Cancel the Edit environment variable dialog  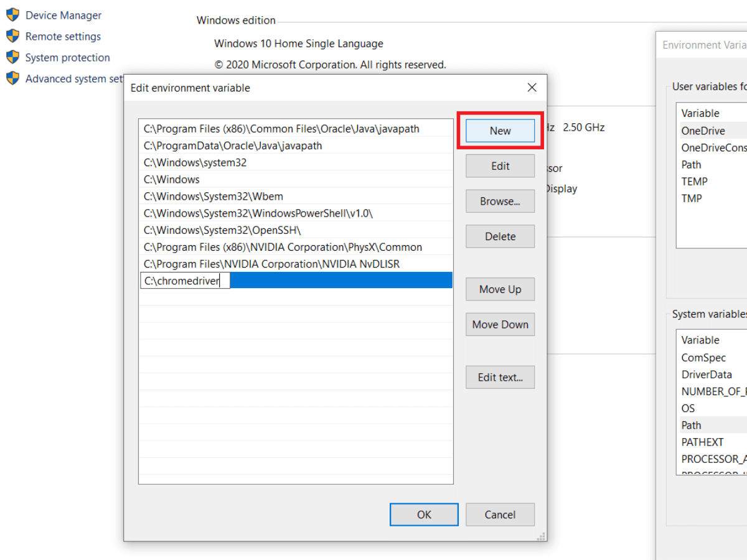point(500,514)
